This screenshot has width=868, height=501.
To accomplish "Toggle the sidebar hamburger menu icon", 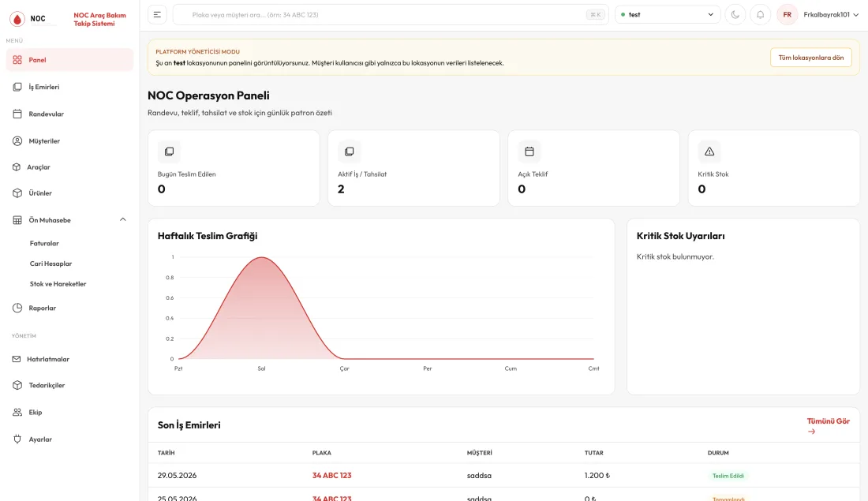I will click(x=157, y=15).
